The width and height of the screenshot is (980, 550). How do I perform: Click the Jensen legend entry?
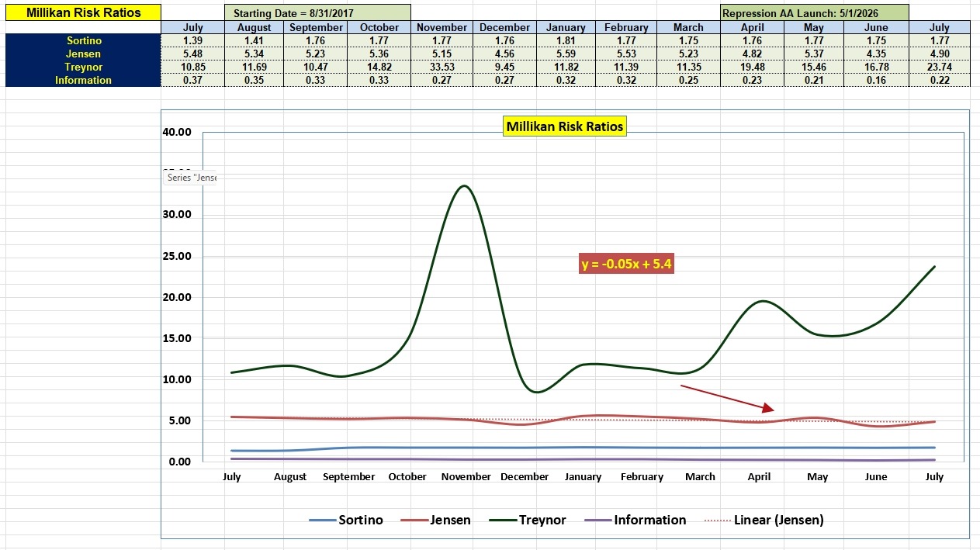[435, 520]
